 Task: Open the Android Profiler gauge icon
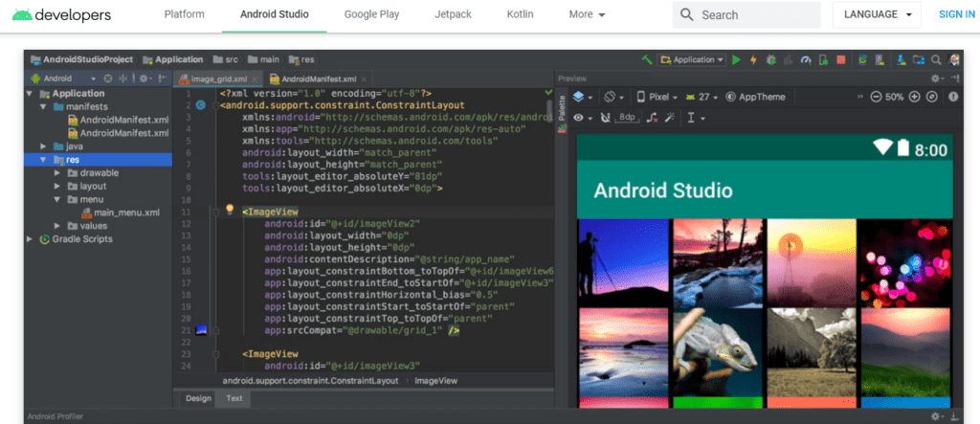[x=806, y=60]
